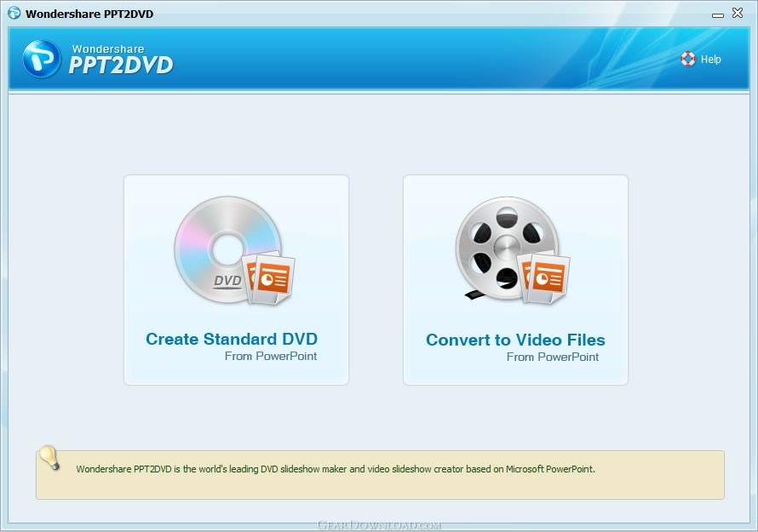Click the Wondershare PPT2DVD title bar text

pyautogui.click(x=89, y=14)
